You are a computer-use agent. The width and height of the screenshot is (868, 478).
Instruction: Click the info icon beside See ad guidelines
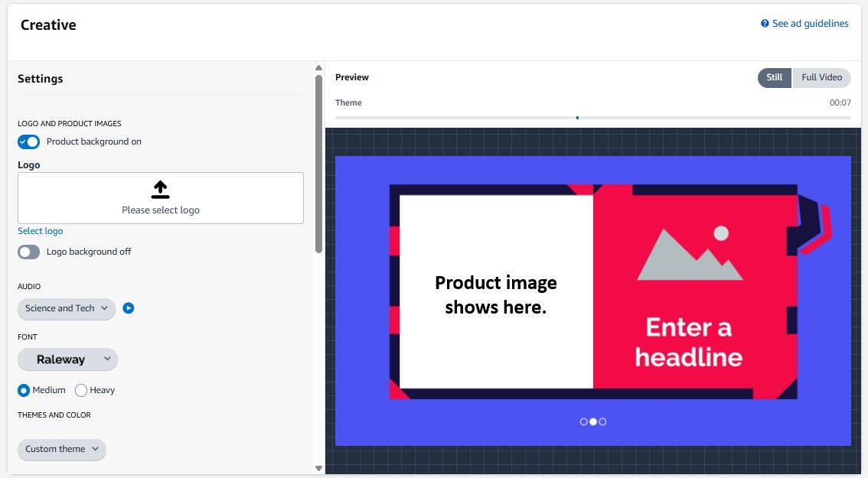[763, 23]
